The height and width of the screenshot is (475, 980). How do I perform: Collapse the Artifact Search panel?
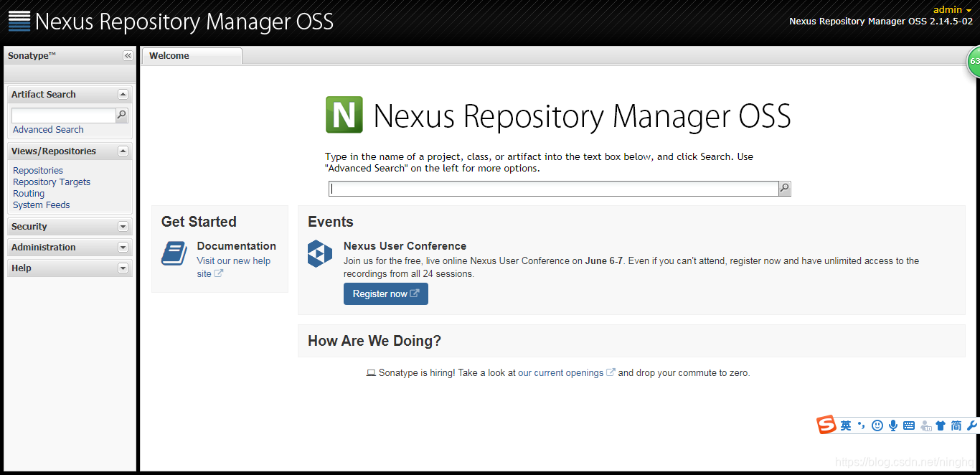[x=123, y=95]
